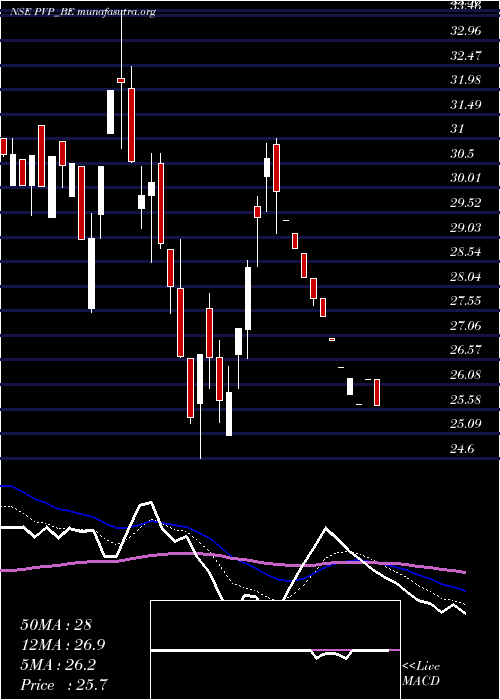Click the 26.08 price axis label

click(465, 375)
